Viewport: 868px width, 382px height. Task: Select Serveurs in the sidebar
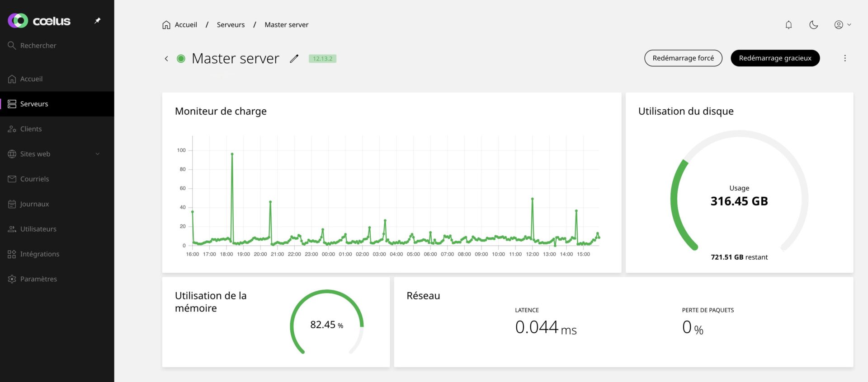pos(57,104)
